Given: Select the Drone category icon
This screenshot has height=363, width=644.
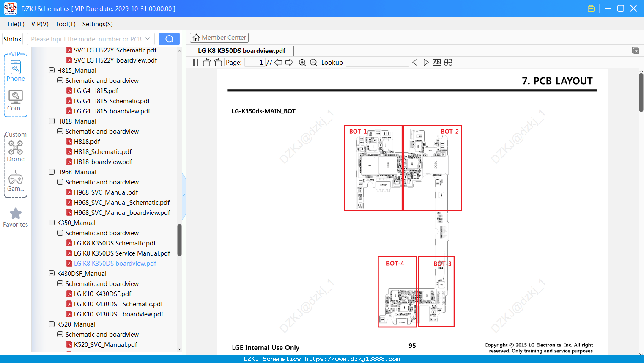Looking at the screenshot, I should tap(16, 151).
